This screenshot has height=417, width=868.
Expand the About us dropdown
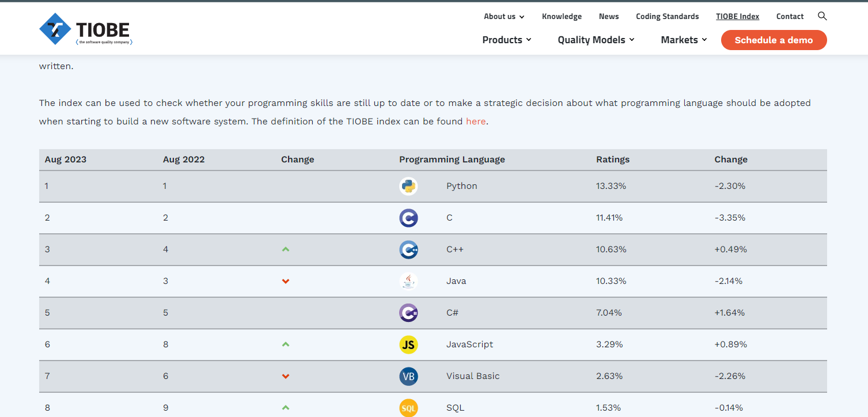click(504, 17)
